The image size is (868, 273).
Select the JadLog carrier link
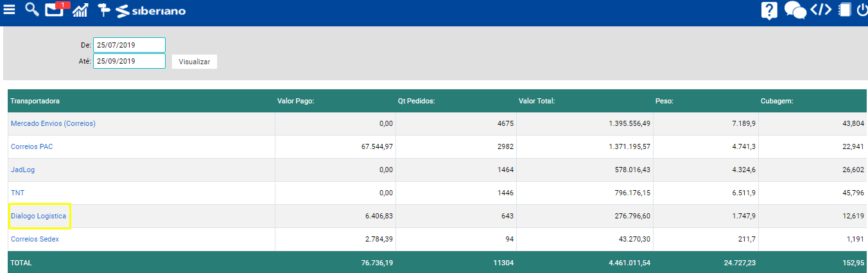[22, 170]
